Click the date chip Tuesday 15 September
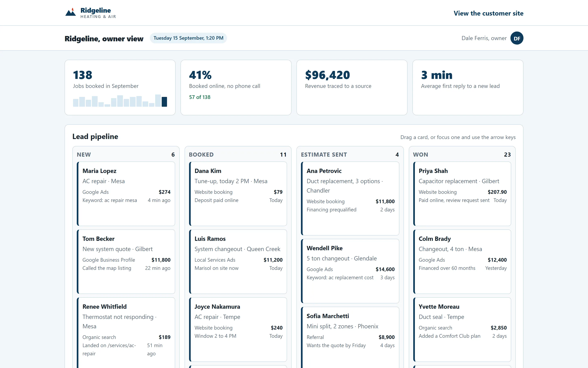Image resolution: width=588 pixels, height=368 pixels. click(188, 38)
